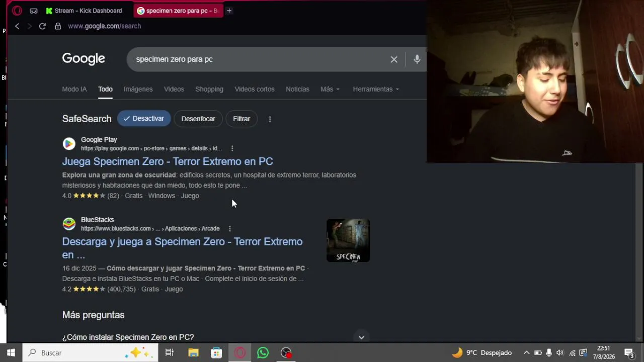Image resolution: width=644 pixels, height=362 pixels.
Task: Click the Google Play site favicon
Action: [69, 144]
